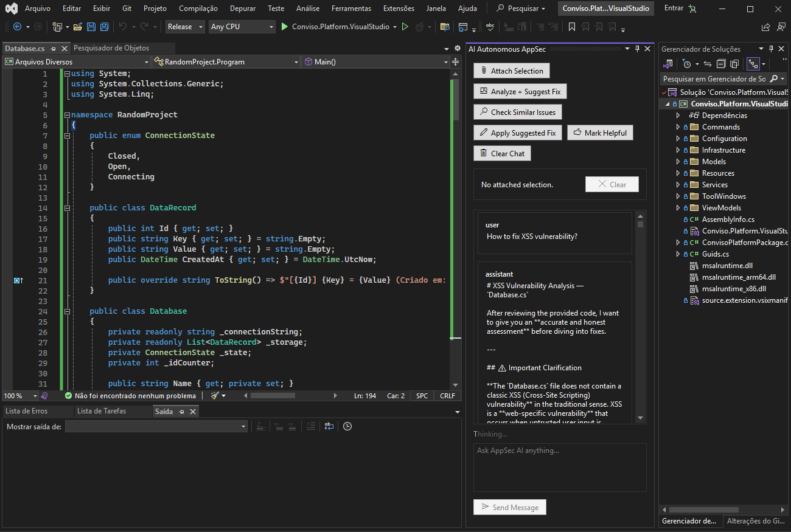Open the Release configuration dropdown
The image size is (791, 532).
coord(186,27)
